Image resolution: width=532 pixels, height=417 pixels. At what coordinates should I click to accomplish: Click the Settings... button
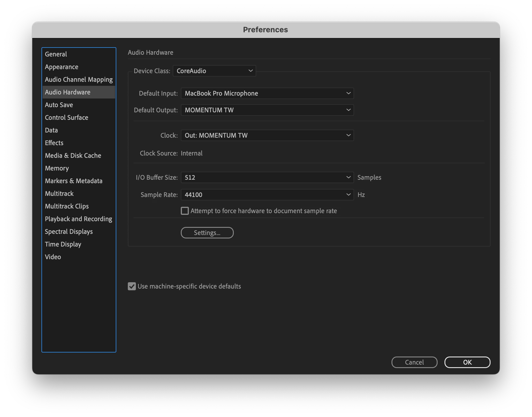(x=207, y=233)
